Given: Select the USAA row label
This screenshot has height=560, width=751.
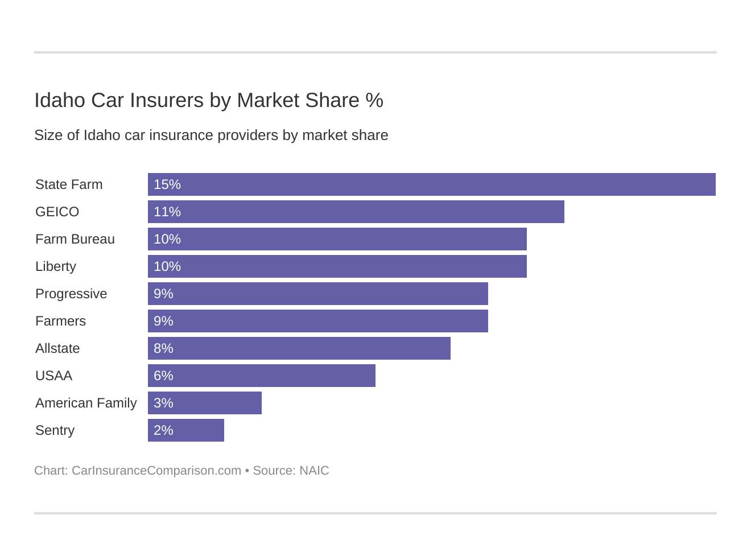Looking at the screenshot, I should point(53,376).
